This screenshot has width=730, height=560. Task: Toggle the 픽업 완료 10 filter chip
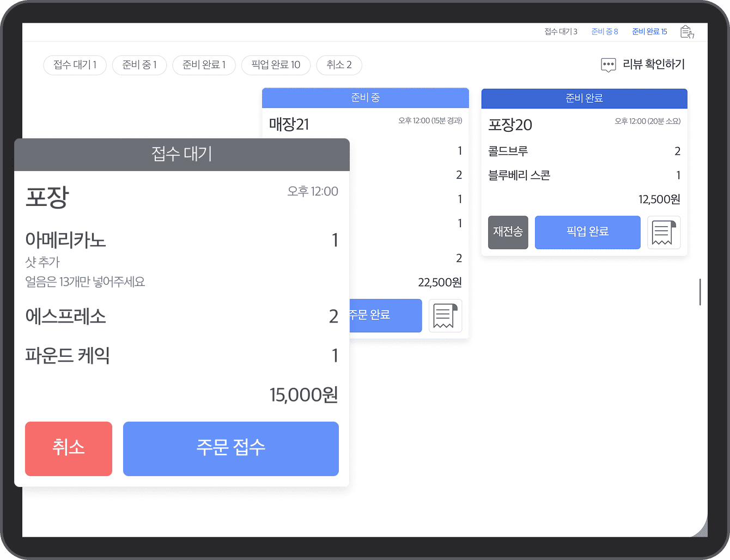tap(276, 65)
